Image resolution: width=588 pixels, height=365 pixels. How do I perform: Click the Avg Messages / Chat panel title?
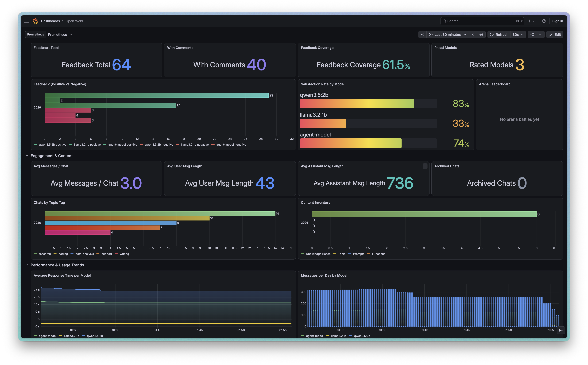pyautogui.click(x=51, y=166)
